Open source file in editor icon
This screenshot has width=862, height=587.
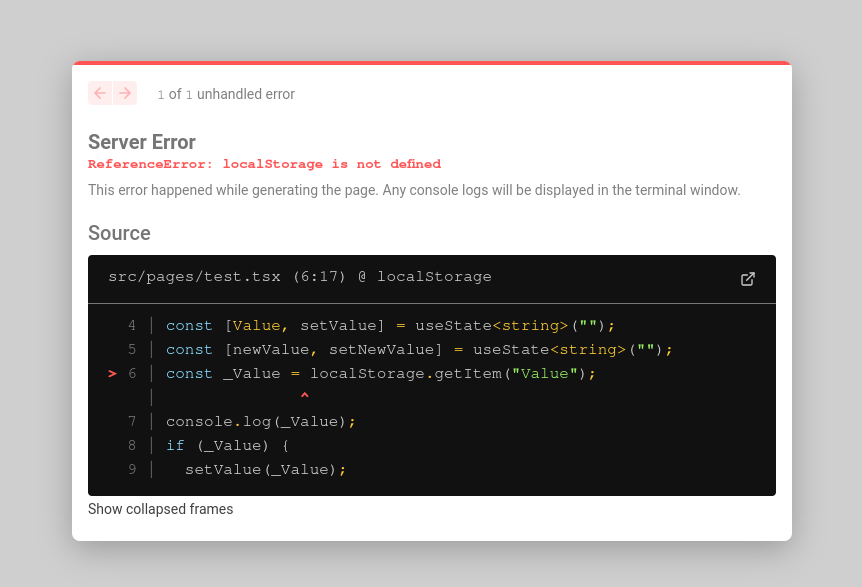(747, 279)
